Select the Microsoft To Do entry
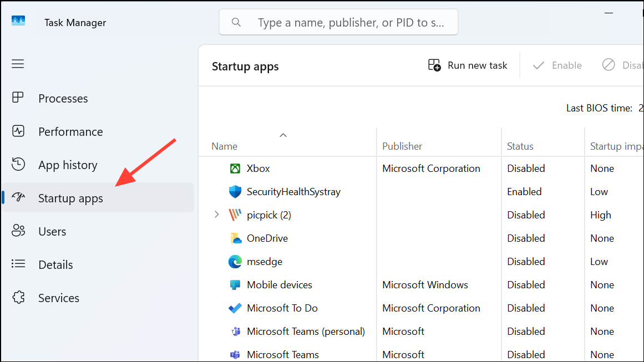The height and width of the screenshot is (362, 644). (282, 308)
